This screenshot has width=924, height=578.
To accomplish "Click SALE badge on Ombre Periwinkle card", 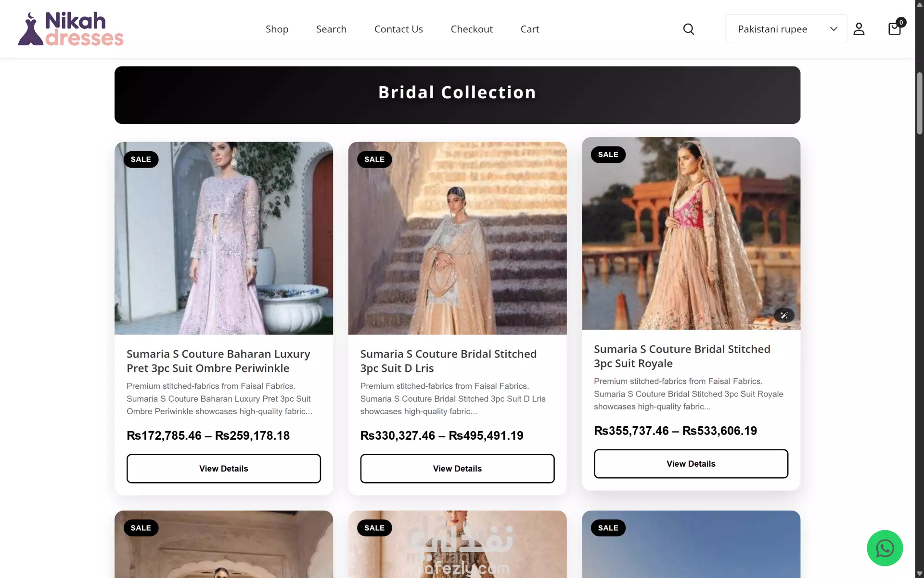I will pyautogui.click(x=141, y=159).
